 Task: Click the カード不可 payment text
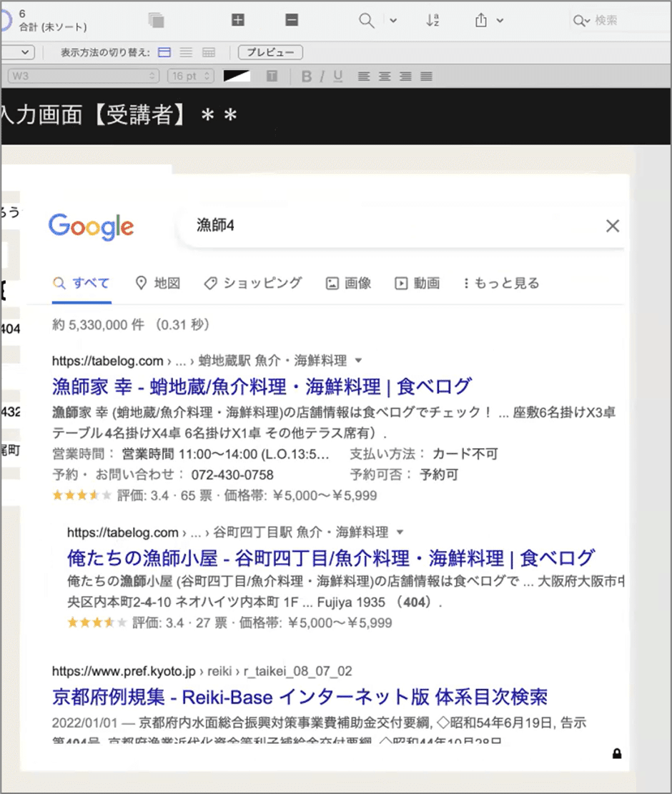coord(465,454)
